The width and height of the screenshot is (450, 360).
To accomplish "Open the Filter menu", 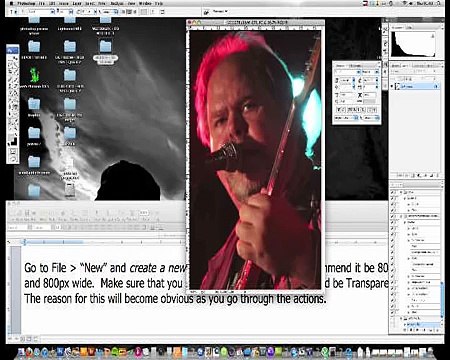I will coord(102,3).
